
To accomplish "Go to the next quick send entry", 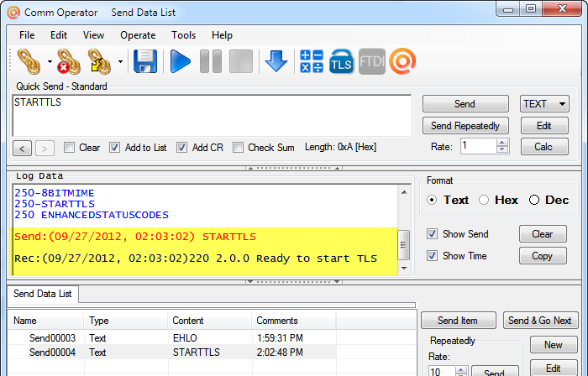I will pos(45,149).
